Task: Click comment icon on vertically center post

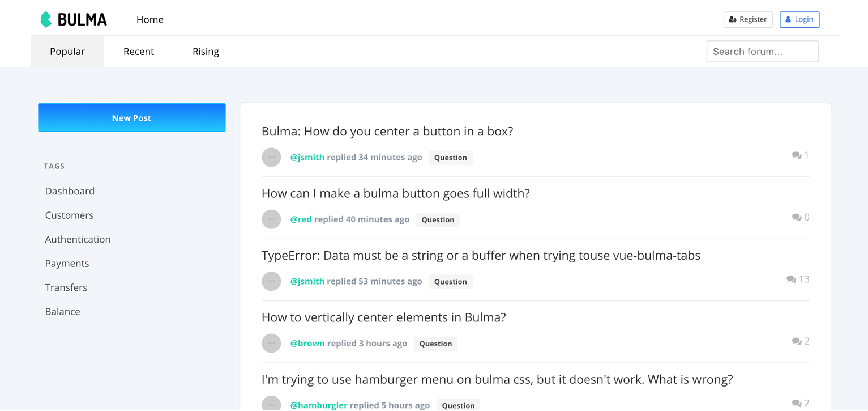Action: point(796,341)
